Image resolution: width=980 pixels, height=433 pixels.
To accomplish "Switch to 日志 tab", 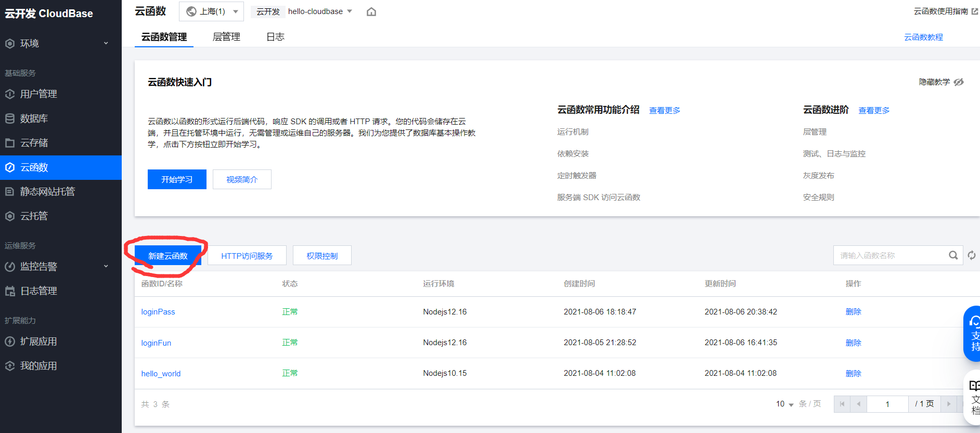I will click(x=275, y=37).
